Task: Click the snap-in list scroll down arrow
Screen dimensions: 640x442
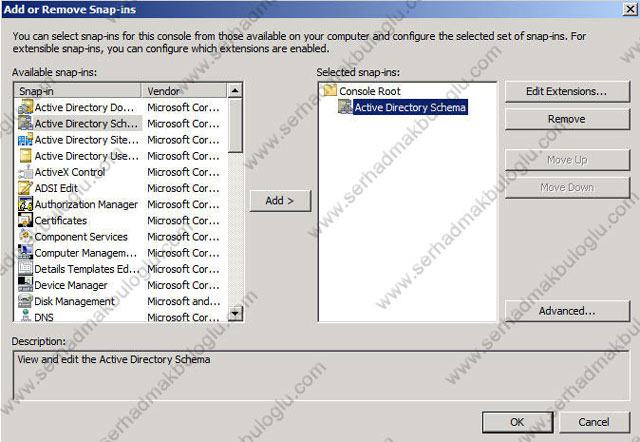Action: tap(235, 313)
